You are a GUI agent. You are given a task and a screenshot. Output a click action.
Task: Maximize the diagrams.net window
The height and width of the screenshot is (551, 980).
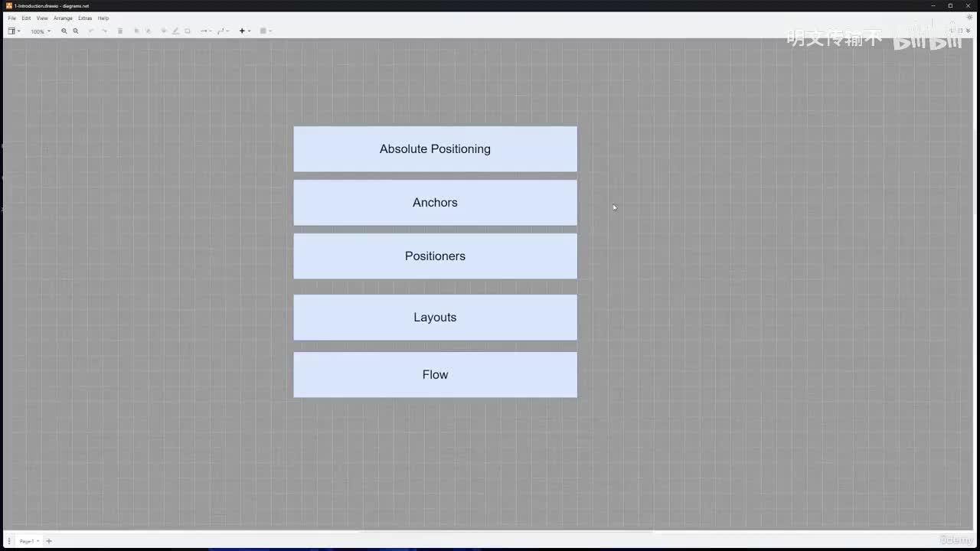click(x=950, y=5)
